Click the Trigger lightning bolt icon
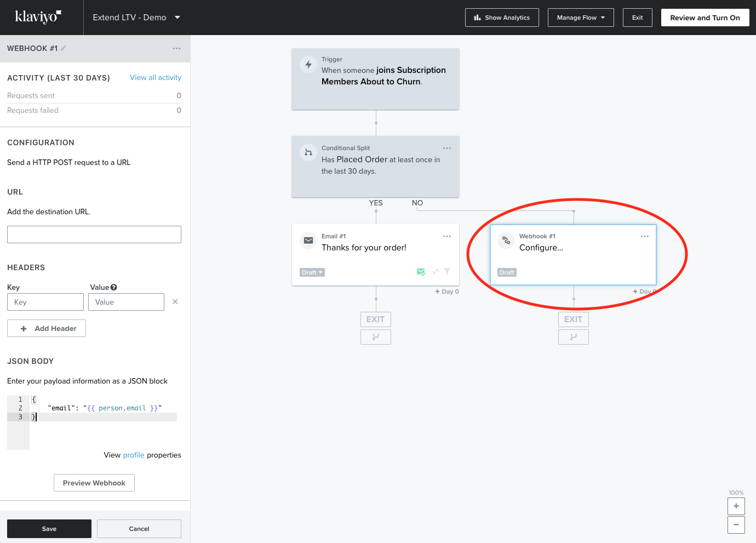The width and height of the screenshot is (756, 543). click(308, 65)
